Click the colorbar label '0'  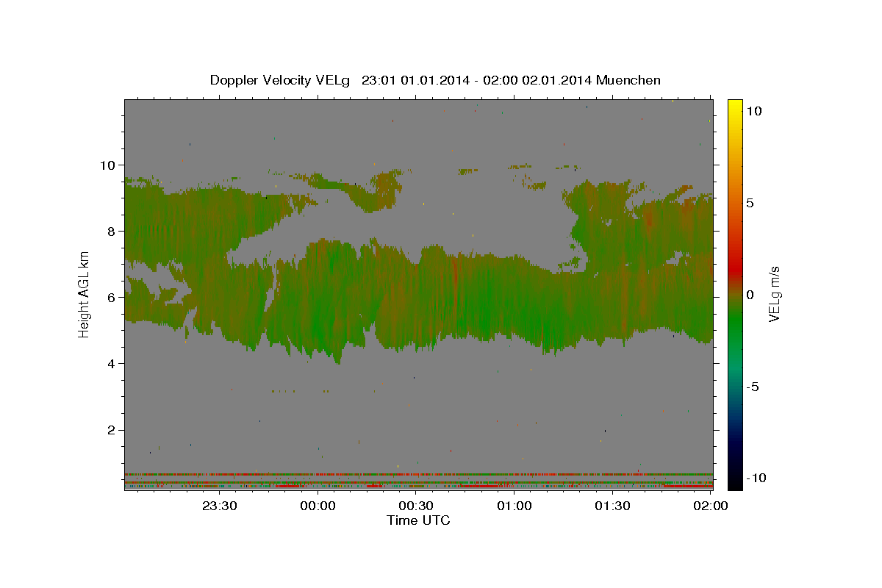[x=750, y=294]
